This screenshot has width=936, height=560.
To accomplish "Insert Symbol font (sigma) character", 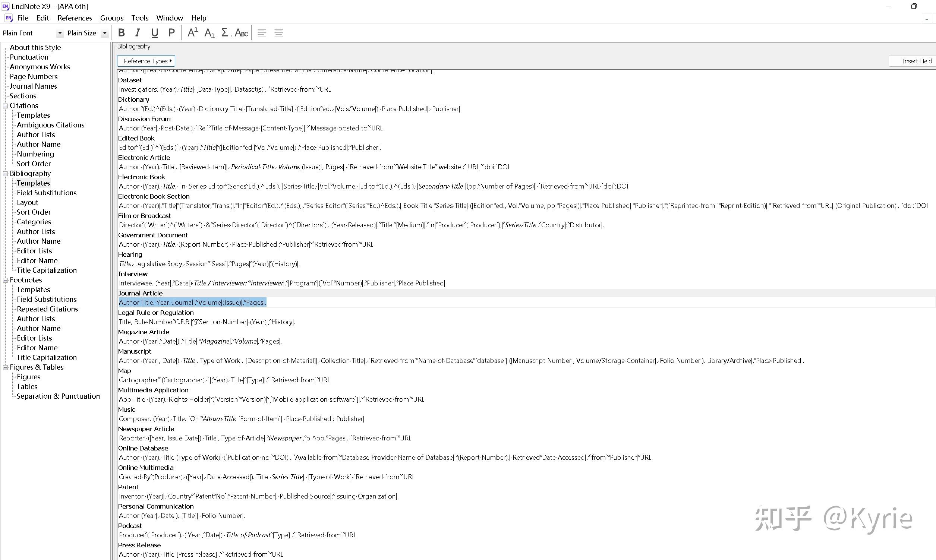I will coord(225,33).
